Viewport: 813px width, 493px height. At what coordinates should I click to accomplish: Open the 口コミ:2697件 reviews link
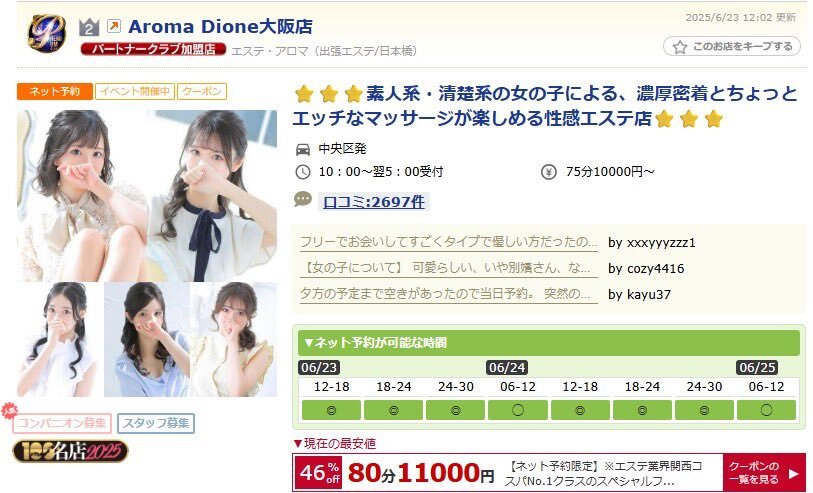(x=374, y=202)
